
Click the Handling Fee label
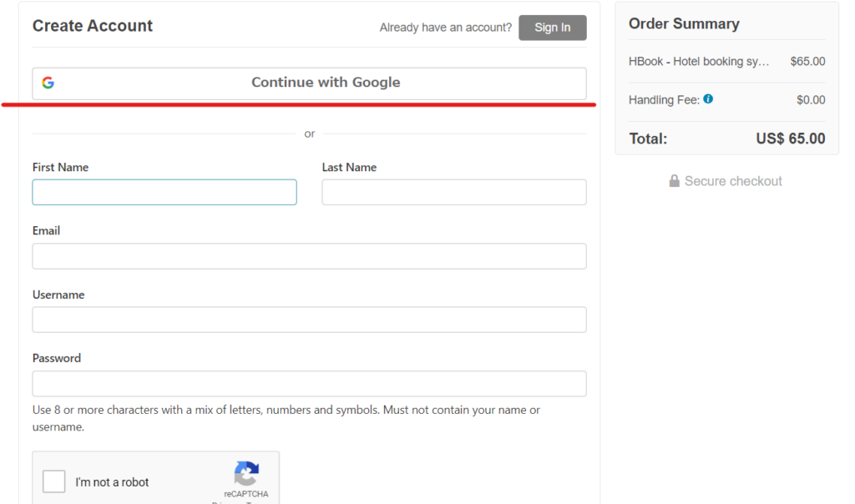point(663,100)
